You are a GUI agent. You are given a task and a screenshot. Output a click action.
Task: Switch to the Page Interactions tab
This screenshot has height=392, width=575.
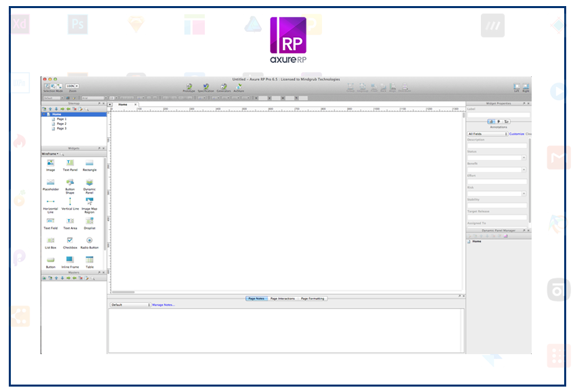point(282,299)
